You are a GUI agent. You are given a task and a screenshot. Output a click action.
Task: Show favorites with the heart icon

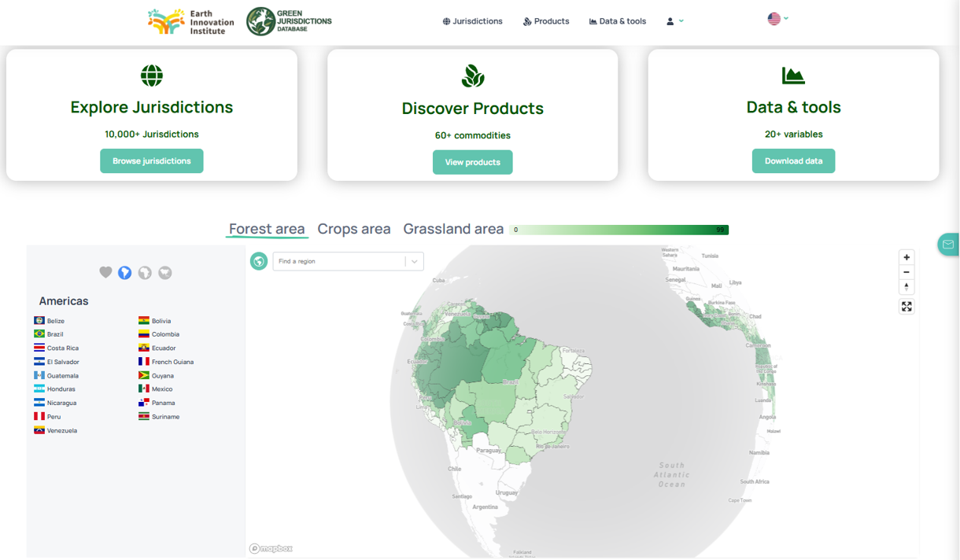105,272
